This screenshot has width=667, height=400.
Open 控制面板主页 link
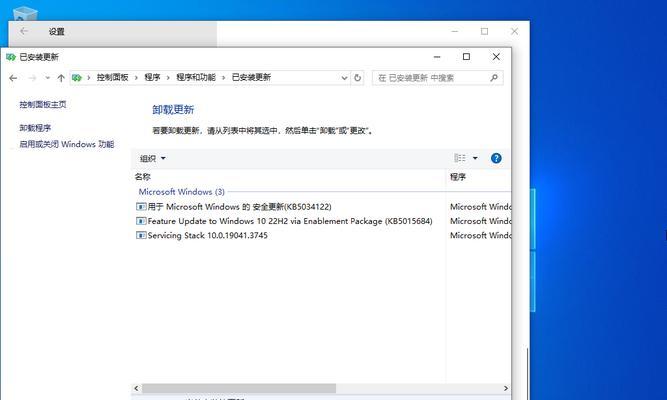tap(43, 104)
